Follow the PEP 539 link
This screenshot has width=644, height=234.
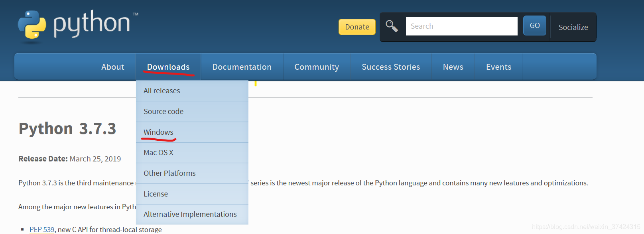coord(42,230)
